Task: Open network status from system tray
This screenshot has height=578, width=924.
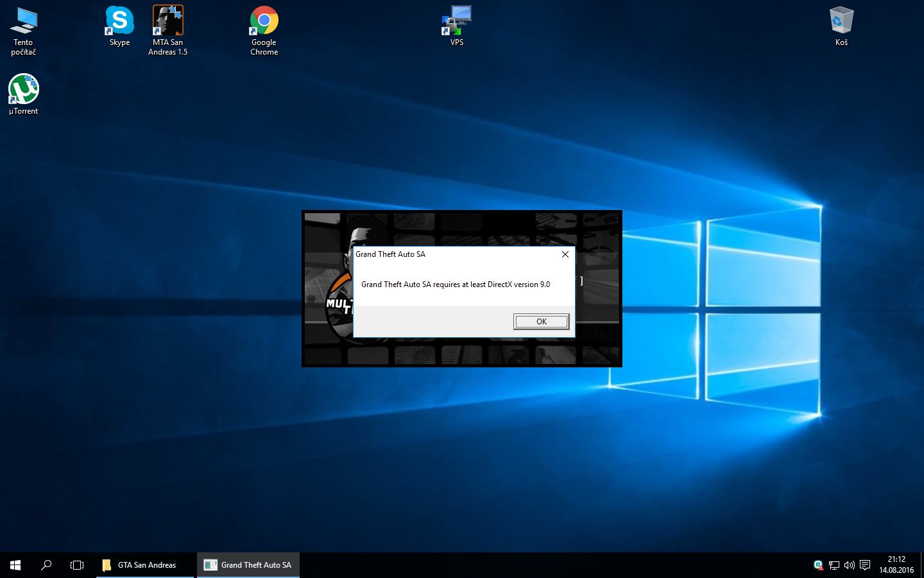Action: click(x=834, y=565)
